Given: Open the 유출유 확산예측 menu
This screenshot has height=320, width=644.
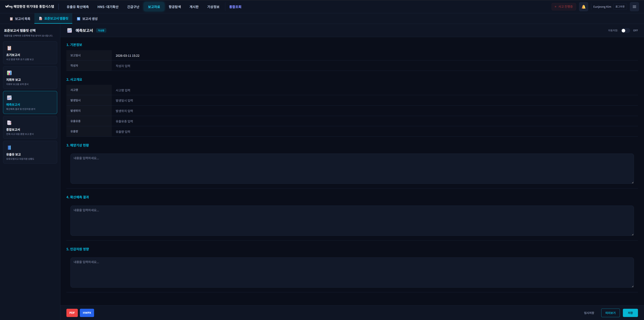Looking at the screenshot, I should [77, 7].
